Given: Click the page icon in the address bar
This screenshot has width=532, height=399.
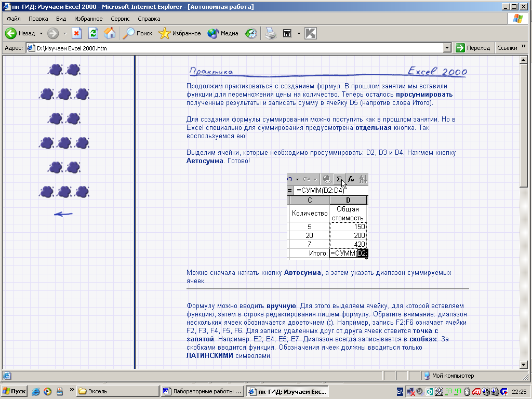Looking at the screenshot, I should click(x=31, y=48).
